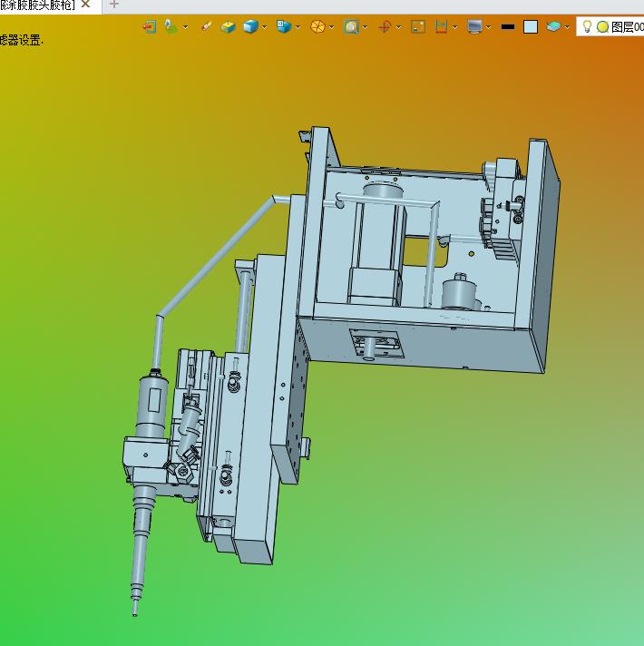Click the red rotate axis icon

(385, 27)
